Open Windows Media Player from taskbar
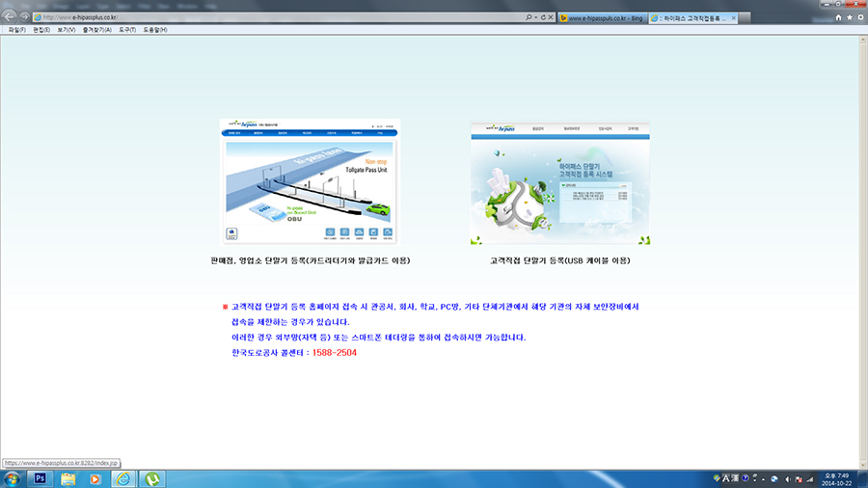868x488 pixels. 96,477
